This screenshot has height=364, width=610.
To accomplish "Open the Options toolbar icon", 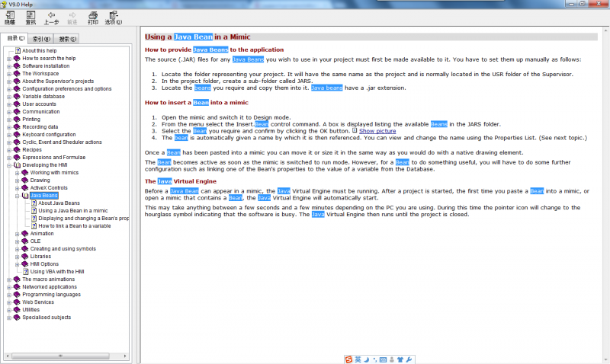I will (x=113, y=18).
